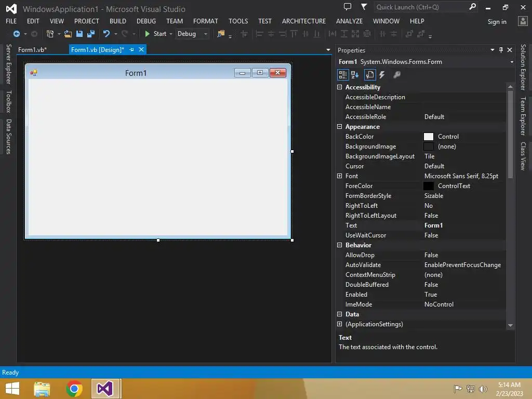The width and height of the screenshot is (532, 399).
Task: Open the BUILD menu
Action: click(x=118, y=21)
